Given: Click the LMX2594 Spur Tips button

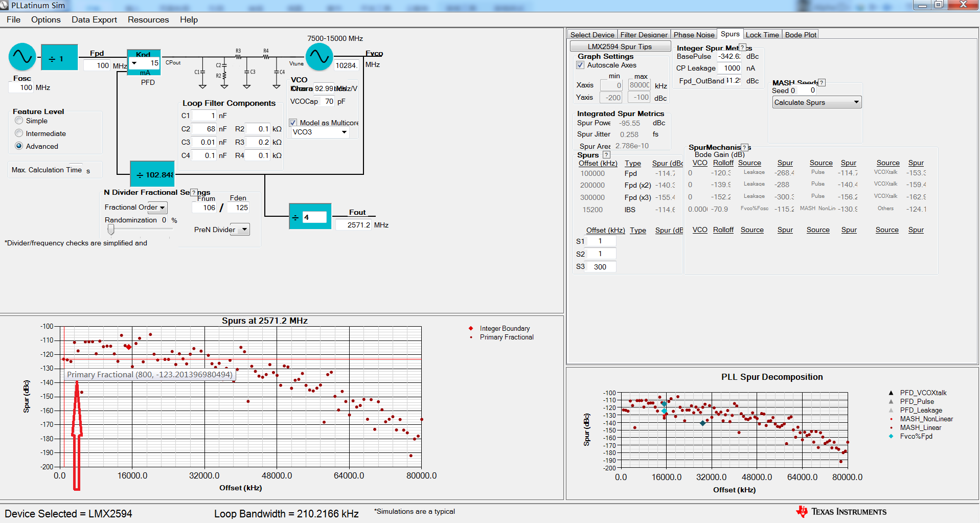Looking at the screenshot, I should 620,47.
